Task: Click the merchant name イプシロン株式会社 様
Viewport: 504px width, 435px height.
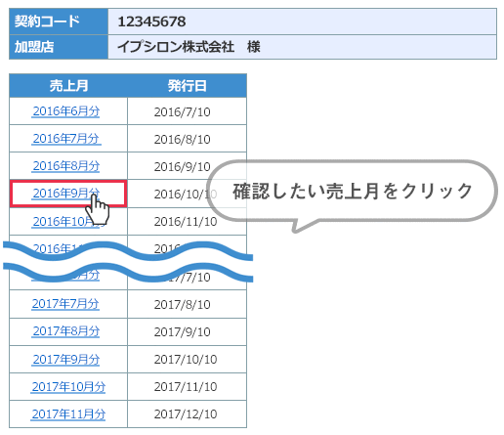Action: 189,47
